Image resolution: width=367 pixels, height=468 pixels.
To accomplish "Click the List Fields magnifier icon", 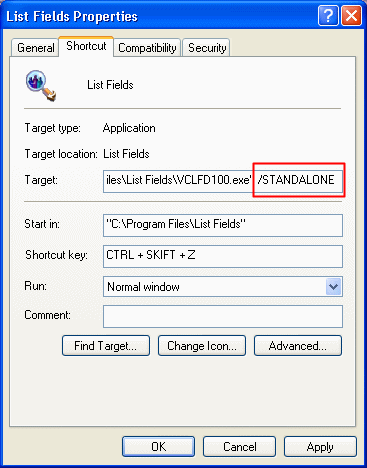I will point(41,85).
